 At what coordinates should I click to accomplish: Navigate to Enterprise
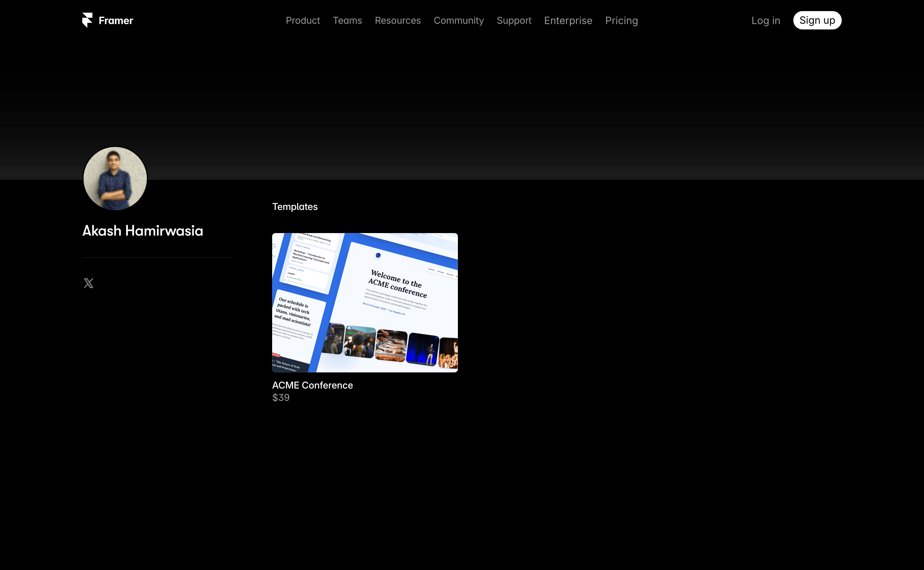(x=568, y=20)
